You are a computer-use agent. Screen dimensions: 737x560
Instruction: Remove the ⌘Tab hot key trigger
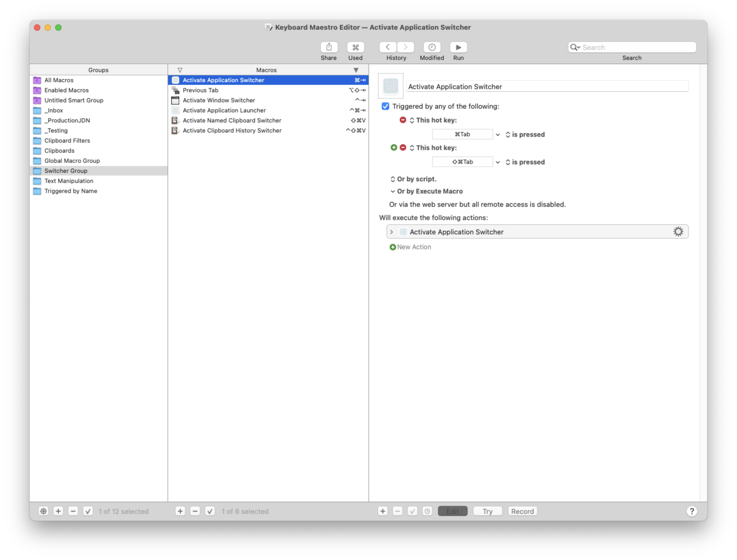[403, 120]
